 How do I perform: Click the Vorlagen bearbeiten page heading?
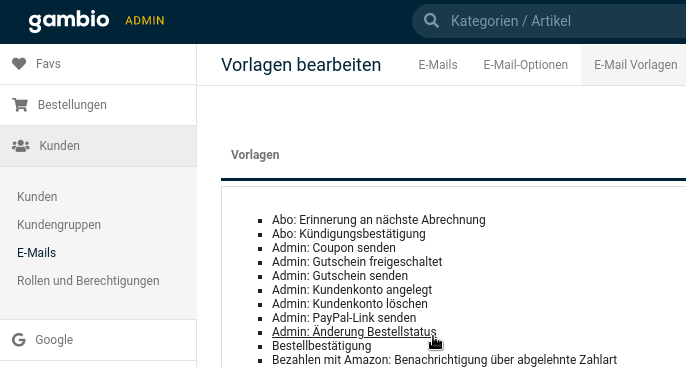click(301, 65)
